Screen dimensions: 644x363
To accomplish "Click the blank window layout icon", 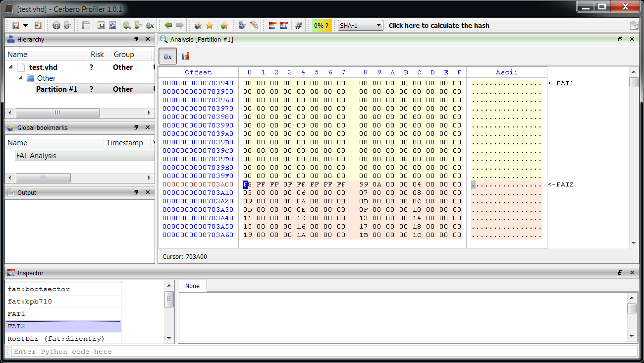I will tap(86, 25).
